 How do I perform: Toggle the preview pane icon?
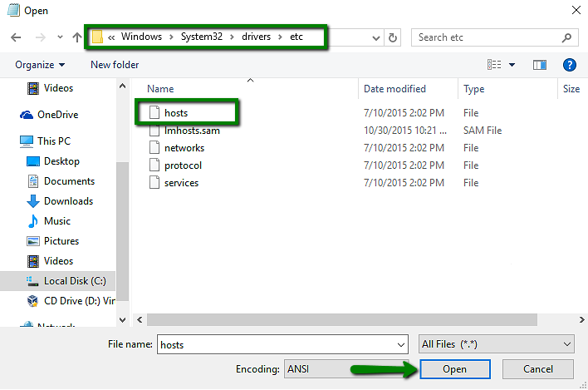click(x=540, y=65)
